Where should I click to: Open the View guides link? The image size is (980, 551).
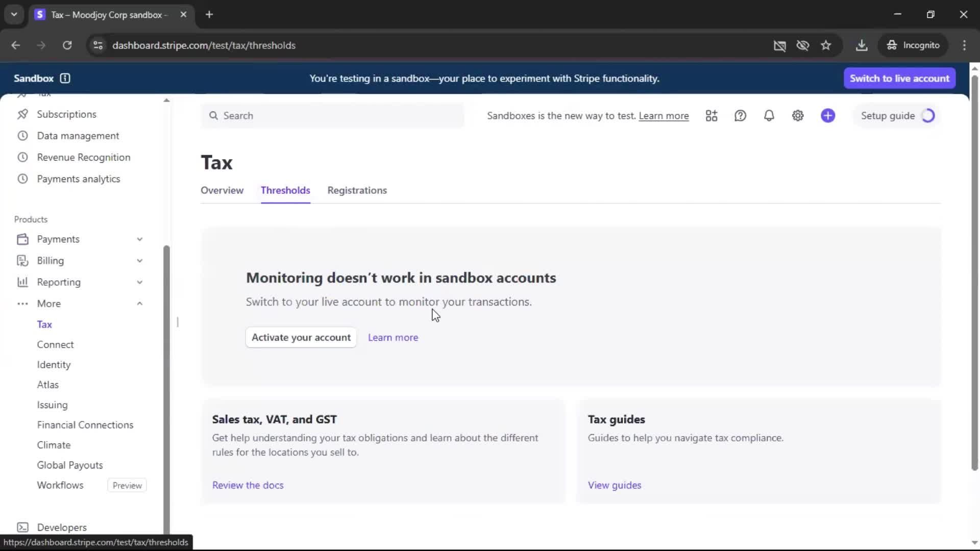pyautogui.click(x=614, y=485)
